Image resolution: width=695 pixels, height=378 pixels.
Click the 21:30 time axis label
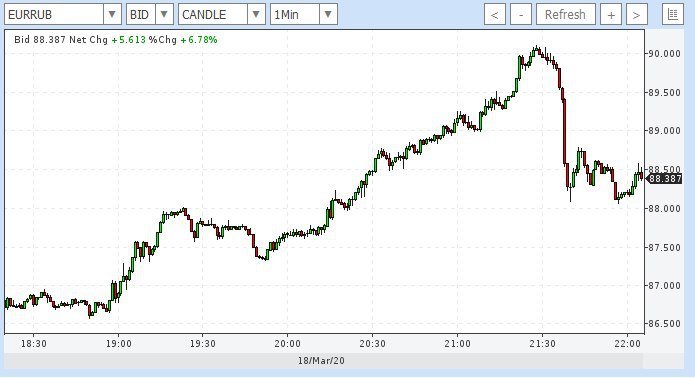[x=543, y=344]
